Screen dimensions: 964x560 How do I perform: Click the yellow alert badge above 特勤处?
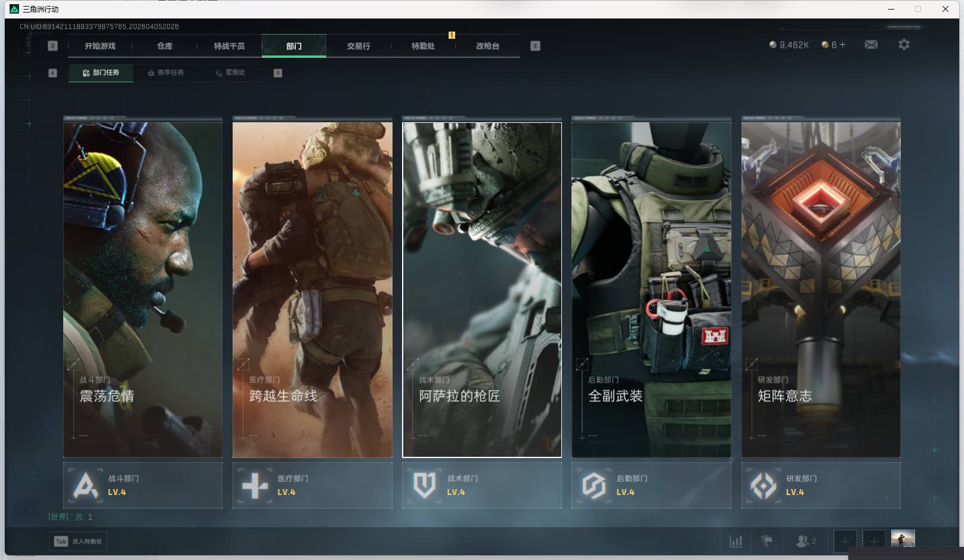pyautogui.click(x=452, y=35)
